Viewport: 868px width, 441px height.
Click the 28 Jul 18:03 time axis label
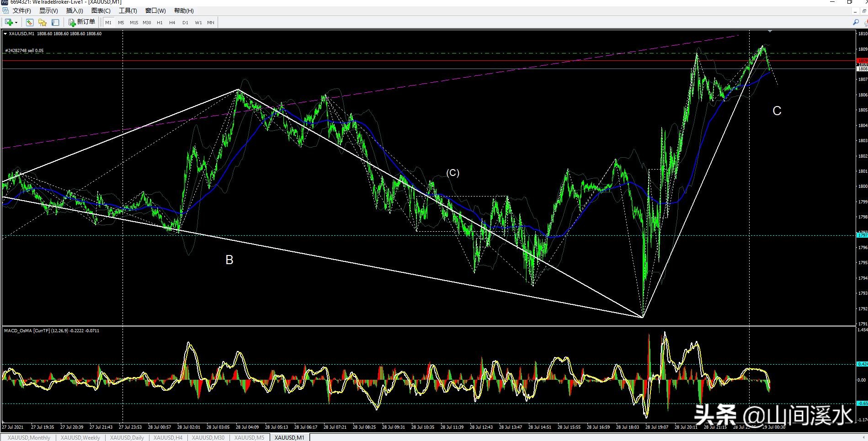[x=628, y=427]
